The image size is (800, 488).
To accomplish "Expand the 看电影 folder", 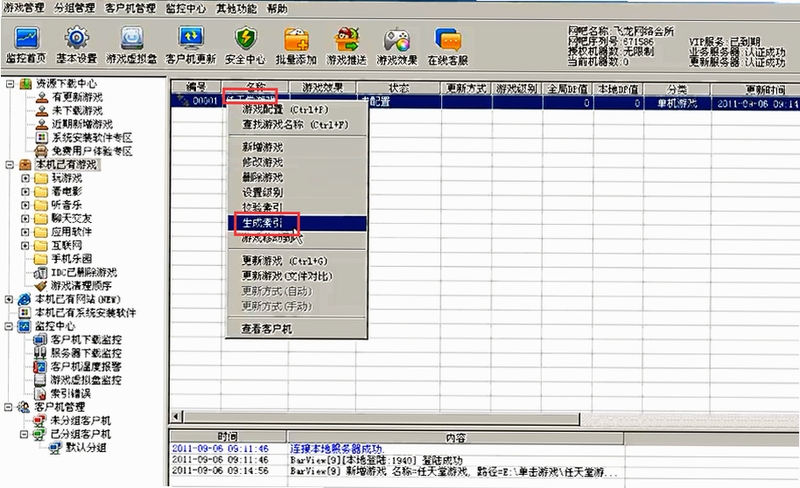I will (25, 191).
